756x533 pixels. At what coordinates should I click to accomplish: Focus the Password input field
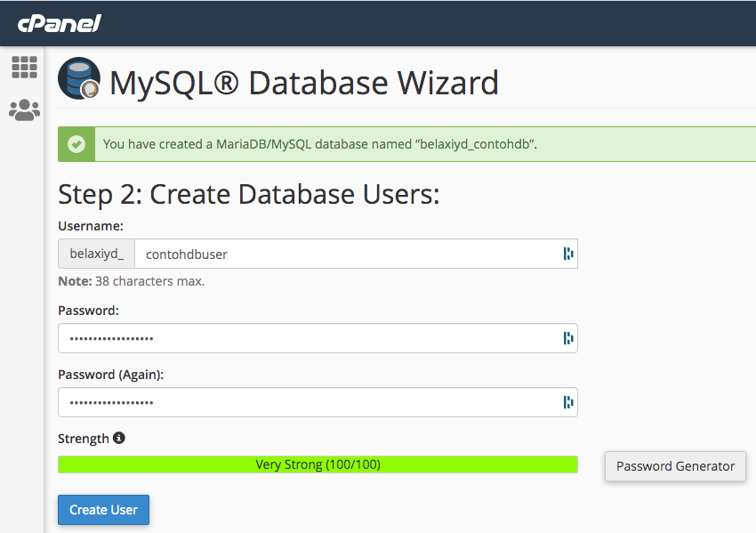318,338
